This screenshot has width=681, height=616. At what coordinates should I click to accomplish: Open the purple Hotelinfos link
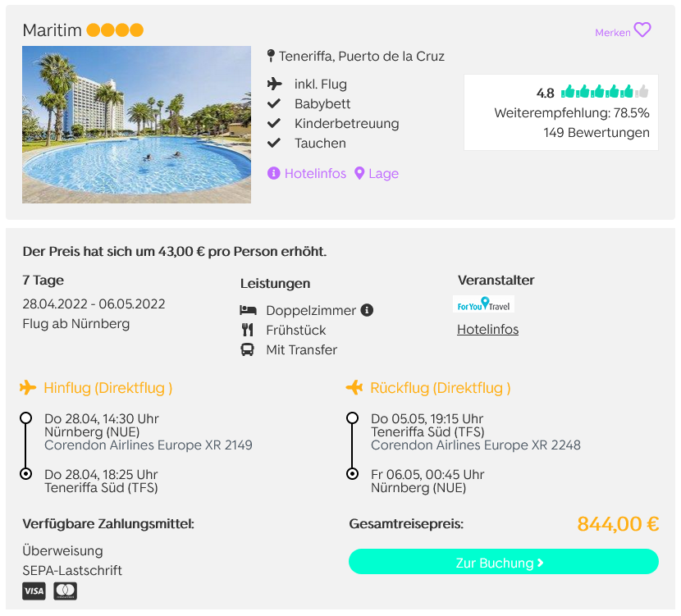315,173
